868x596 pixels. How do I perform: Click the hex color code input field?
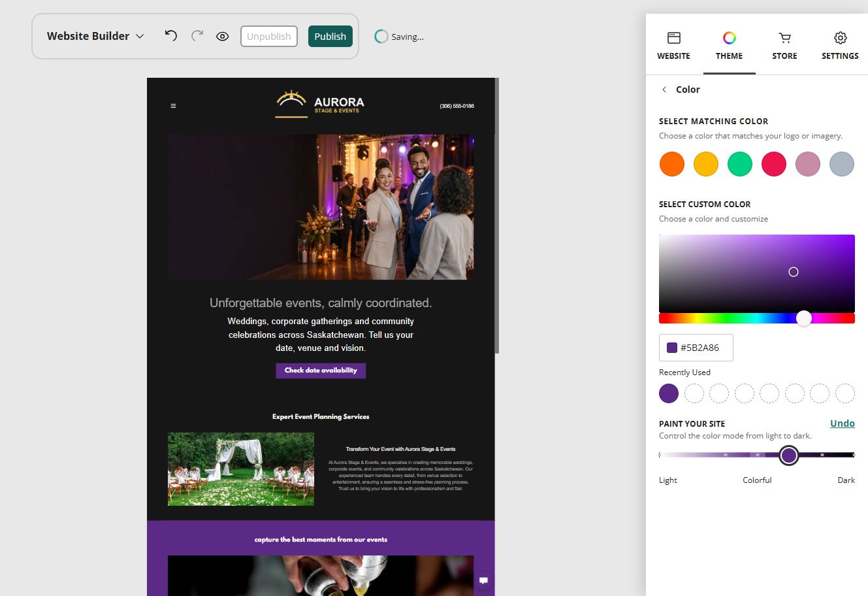point(696,348)
